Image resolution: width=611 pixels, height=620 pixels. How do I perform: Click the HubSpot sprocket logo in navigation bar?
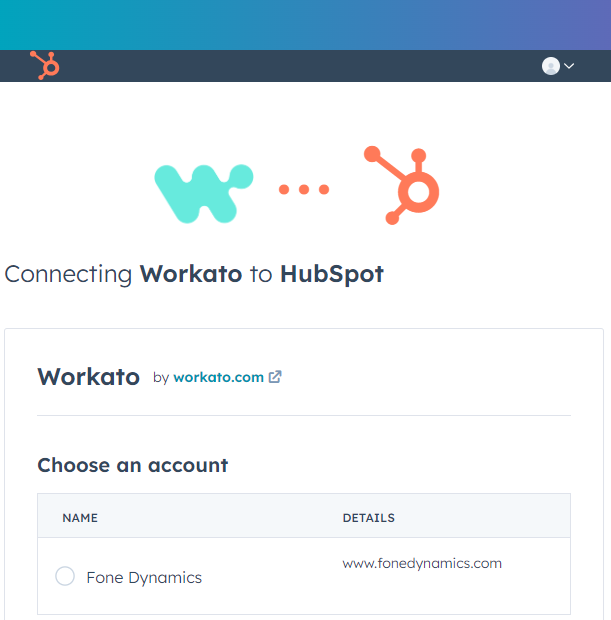pos(45,65)
